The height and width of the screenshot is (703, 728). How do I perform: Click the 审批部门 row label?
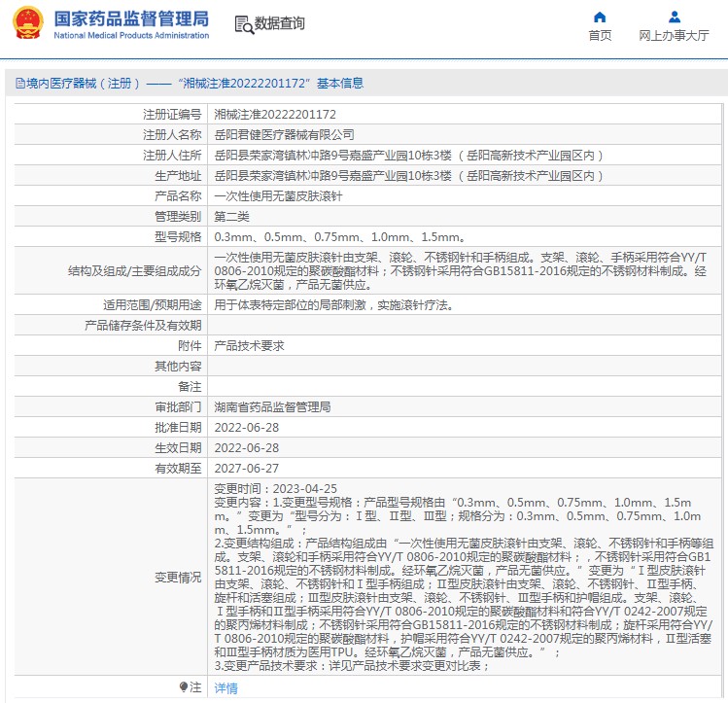coord(178,407)
